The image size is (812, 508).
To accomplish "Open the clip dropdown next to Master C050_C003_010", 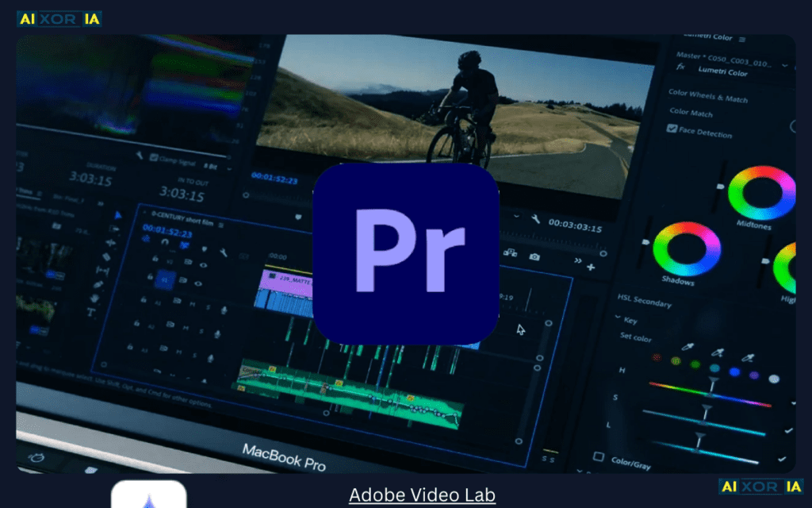I will coord(784,64).
